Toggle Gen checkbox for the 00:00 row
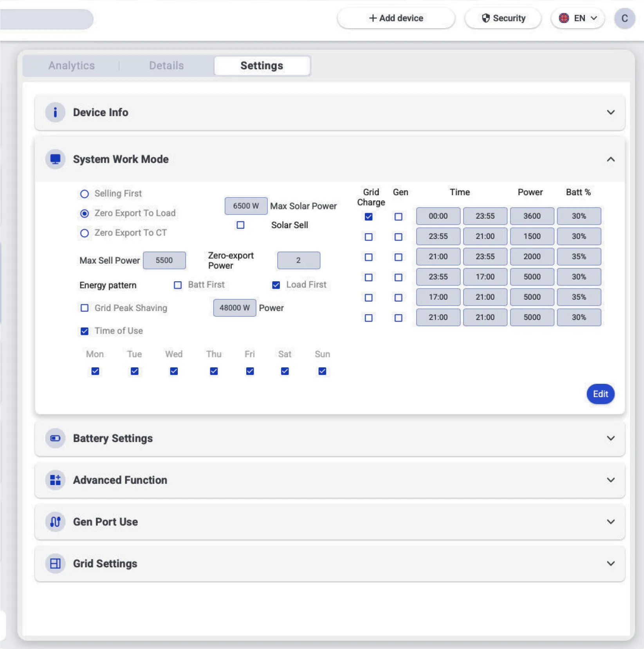Image resolution: width=644 pixels, height=649 pixels. click(398, 217)
